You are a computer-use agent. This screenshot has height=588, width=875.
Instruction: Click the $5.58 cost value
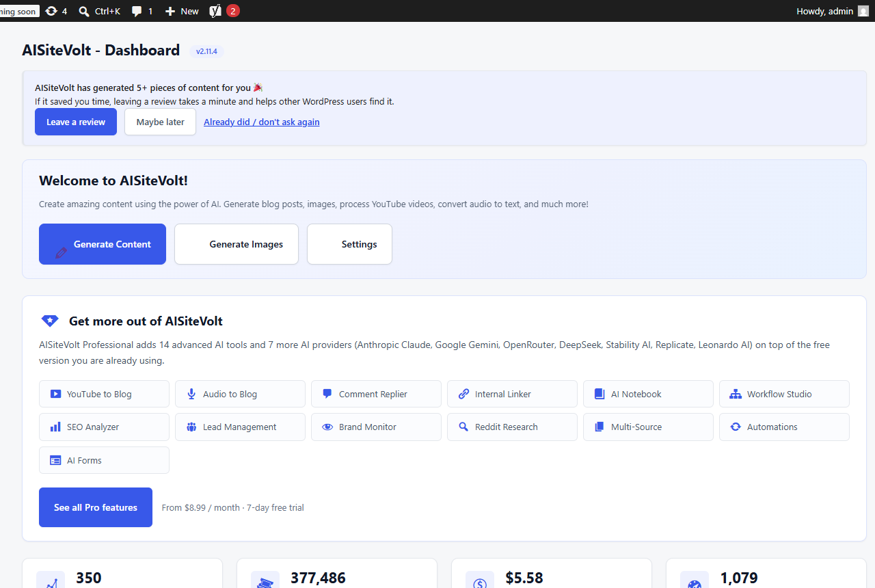coord(524,578)
